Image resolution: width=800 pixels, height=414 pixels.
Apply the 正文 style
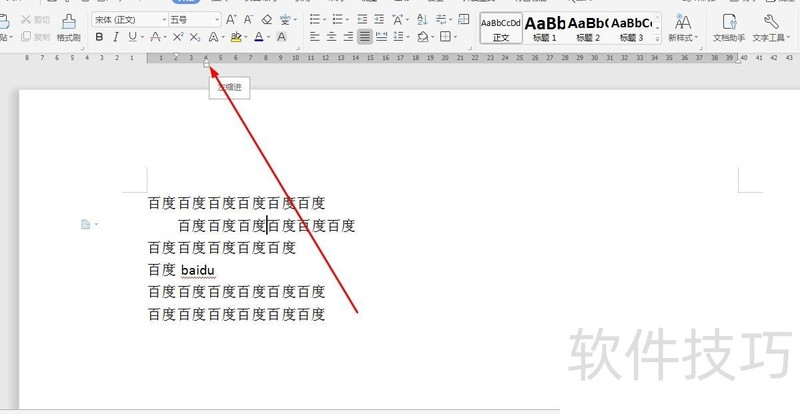tap(501, 28)
